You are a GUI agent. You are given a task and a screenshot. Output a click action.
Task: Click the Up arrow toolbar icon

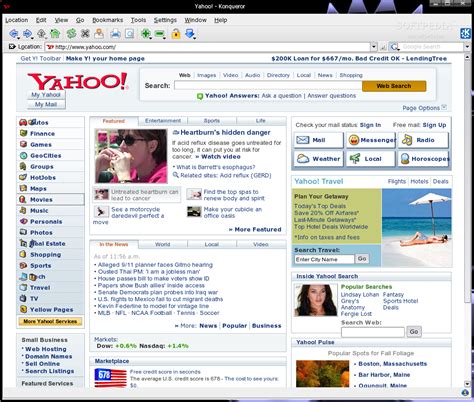tap(41, 33)
